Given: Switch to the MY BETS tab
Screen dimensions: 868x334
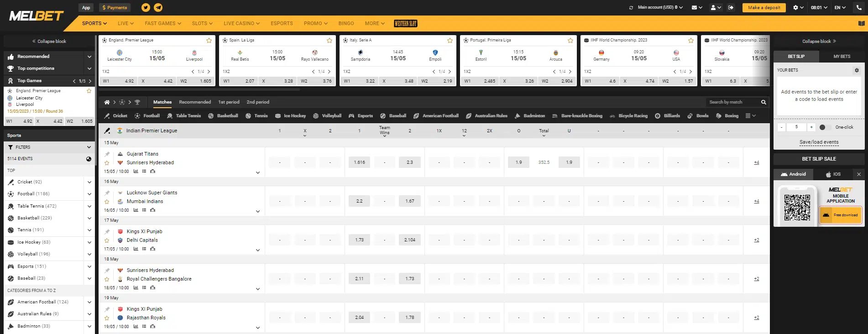Looking at the screenshot, I should coord(842,57).
